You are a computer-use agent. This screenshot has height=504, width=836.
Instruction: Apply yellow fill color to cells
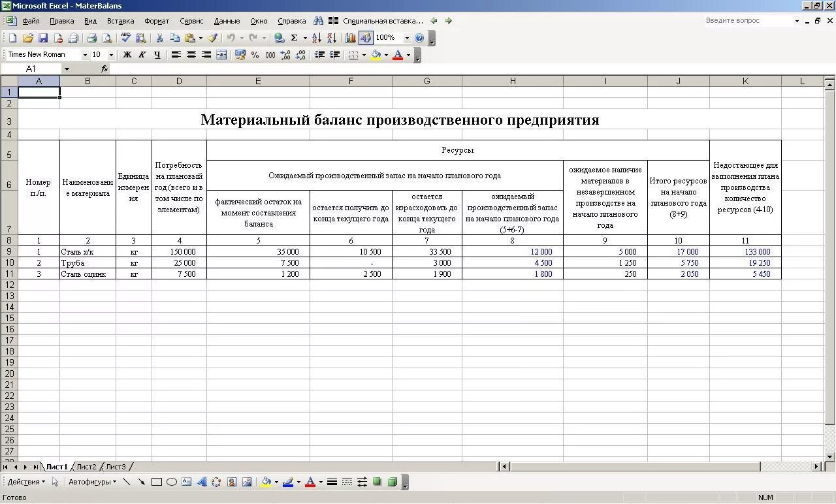point(376,55)
